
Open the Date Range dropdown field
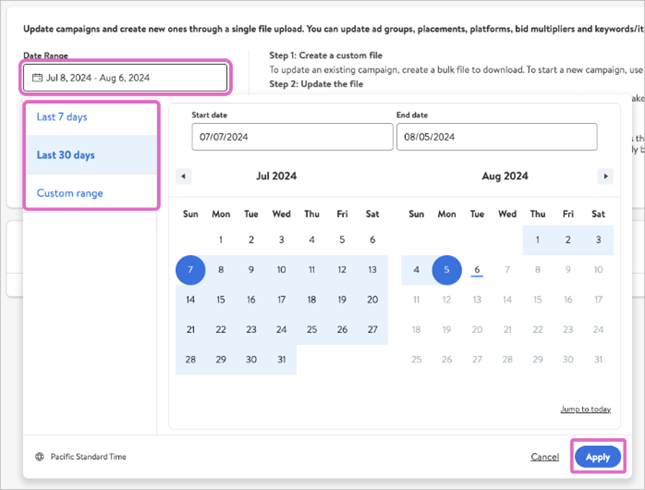(x=127, y=77)
